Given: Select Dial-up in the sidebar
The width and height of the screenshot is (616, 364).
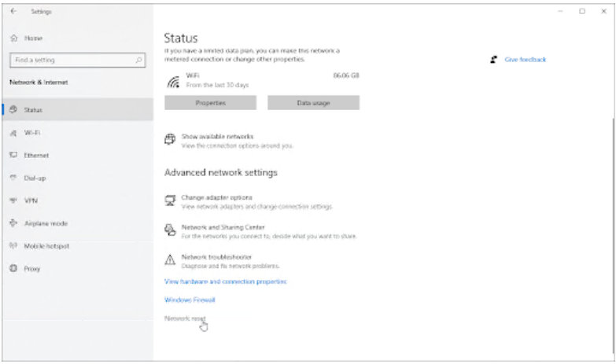Looking at the screenshot, I should (x=35, y=178).
